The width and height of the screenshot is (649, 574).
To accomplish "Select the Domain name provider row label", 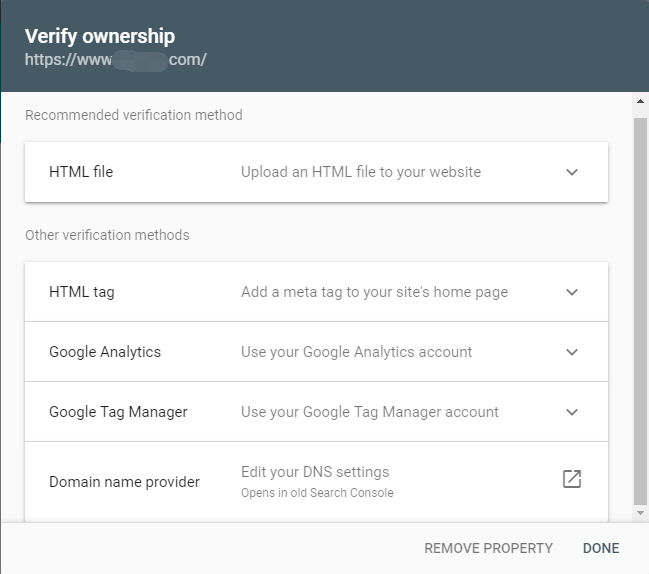I will pos(124,482).
